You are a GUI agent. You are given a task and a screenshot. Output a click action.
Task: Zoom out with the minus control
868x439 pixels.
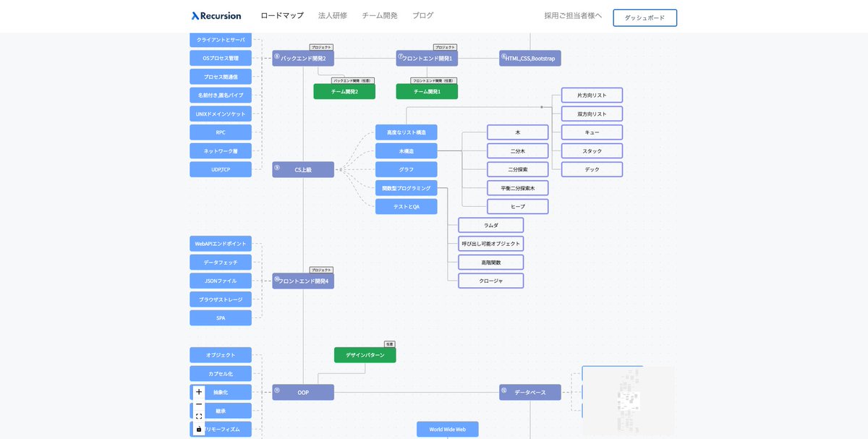tap(199, 404)
